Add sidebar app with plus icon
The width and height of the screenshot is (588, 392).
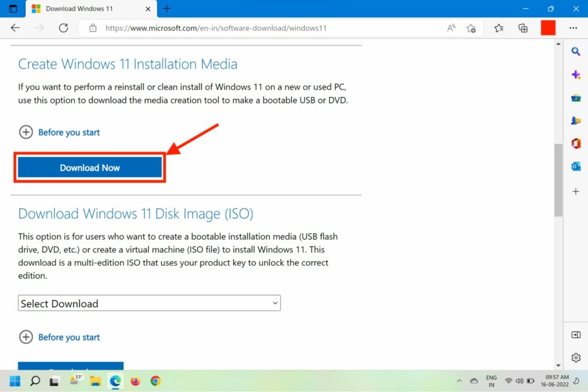(x=575, y=192)
